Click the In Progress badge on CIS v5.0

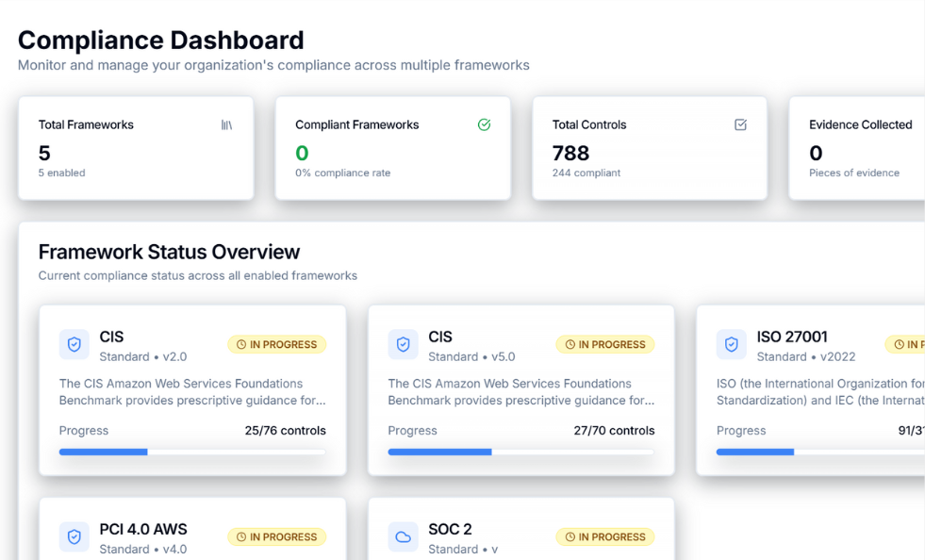[604, 345]
